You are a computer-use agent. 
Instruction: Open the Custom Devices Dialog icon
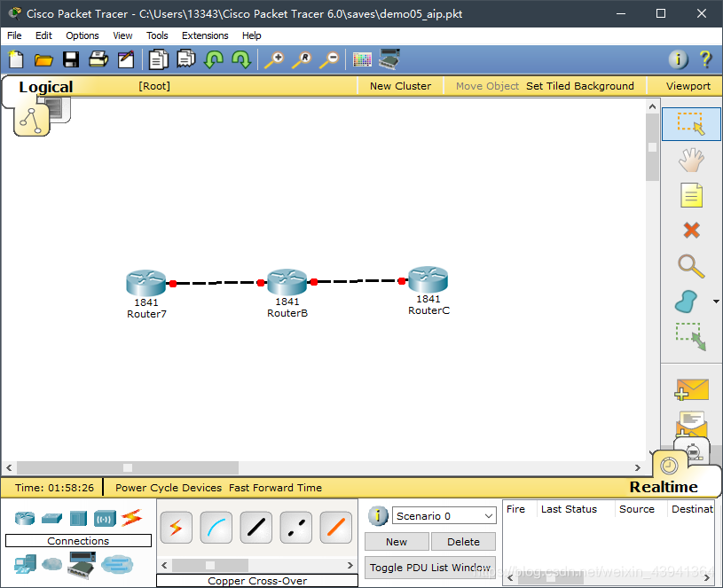389,59
